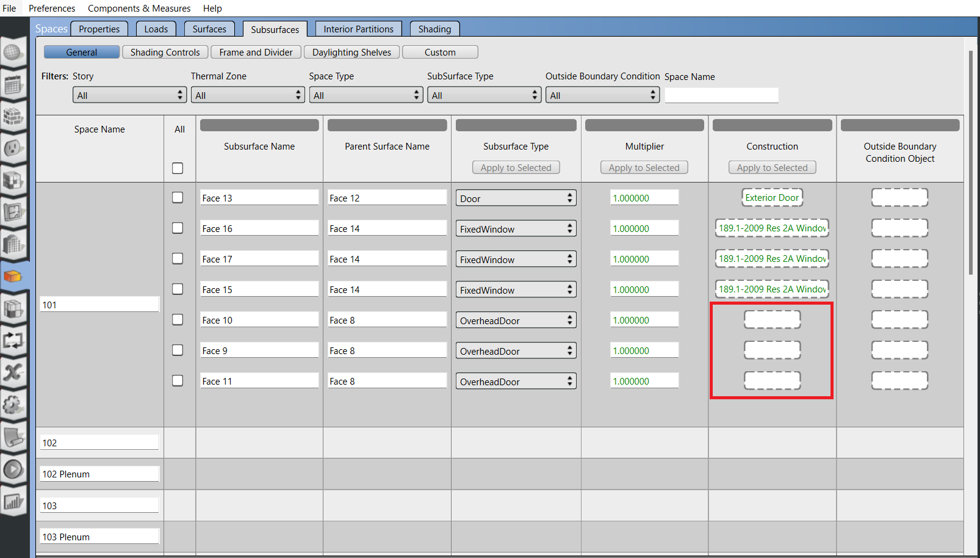Edit the multiplier field for Face 16

[644, 228]
